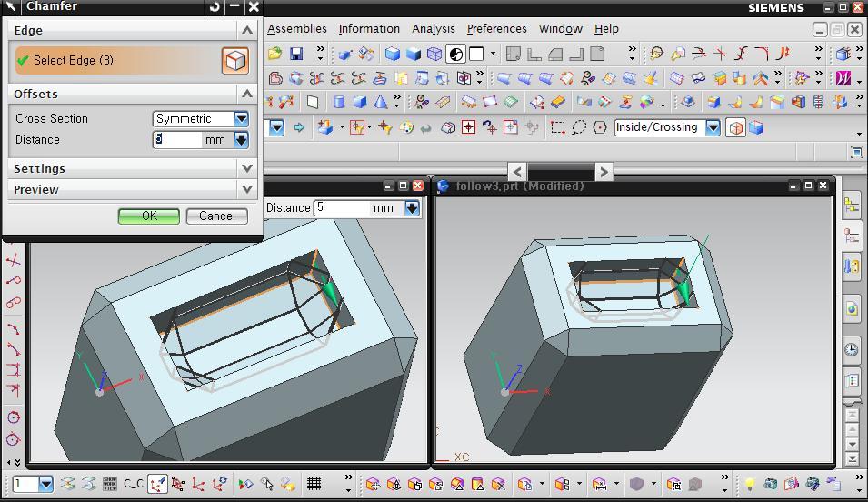Click the light bulb icon in bottom toolbar
868x502 pixels.
pos(750,484)
